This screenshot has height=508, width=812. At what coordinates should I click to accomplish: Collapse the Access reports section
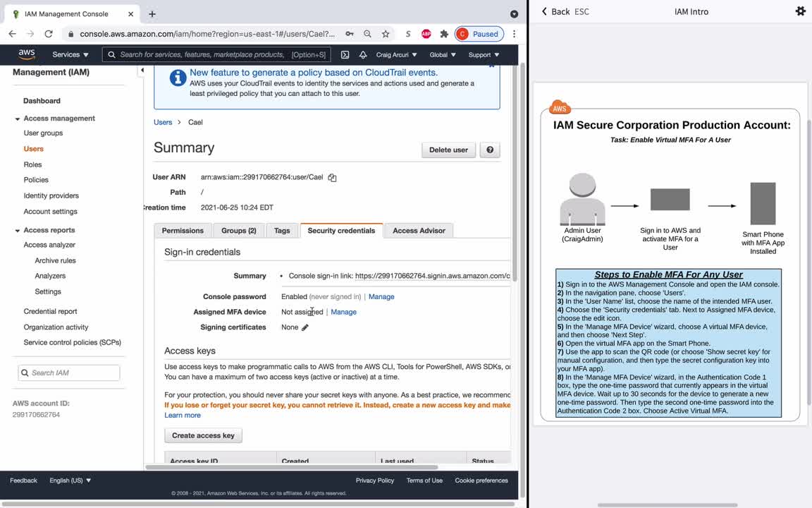(17, 230)
